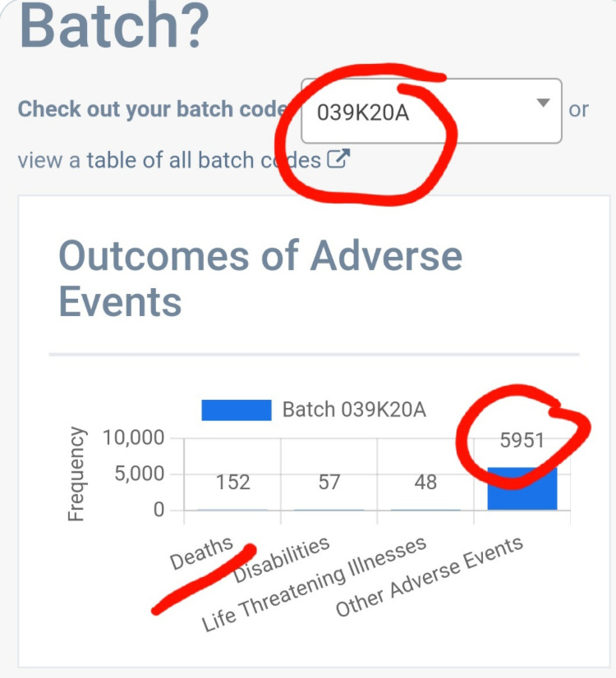Click the 5,000 y-axis tick label

(139, 474)
